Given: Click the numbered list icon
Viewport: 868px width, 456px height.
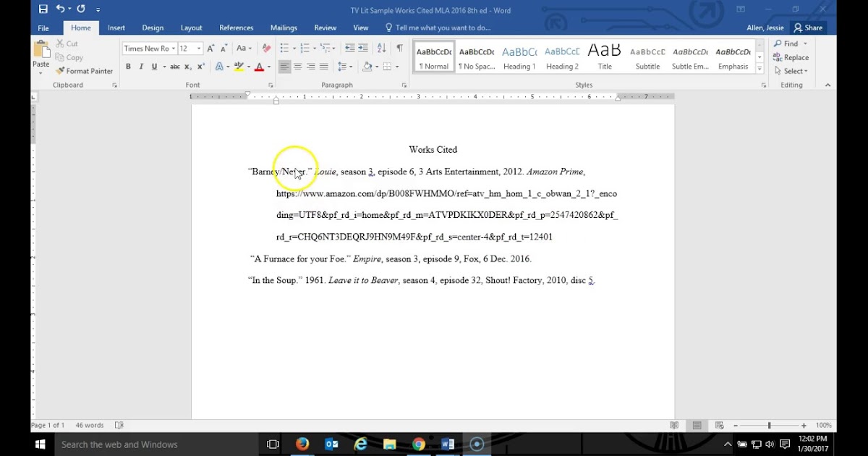Looking at the screenshot, I should tap(305, 48).
